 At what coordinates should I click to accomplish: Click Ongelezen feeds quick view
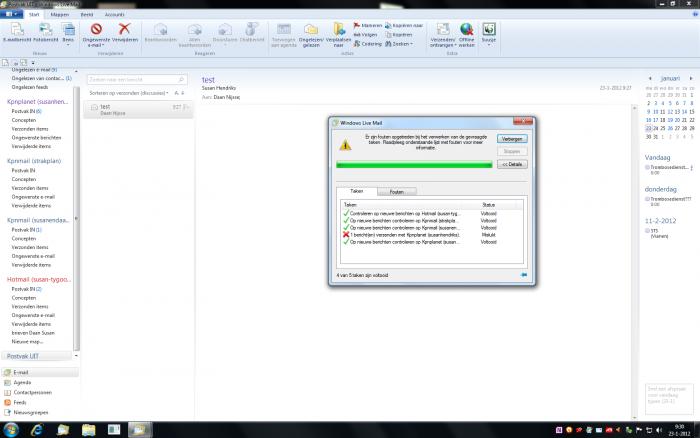click(30, 87)
